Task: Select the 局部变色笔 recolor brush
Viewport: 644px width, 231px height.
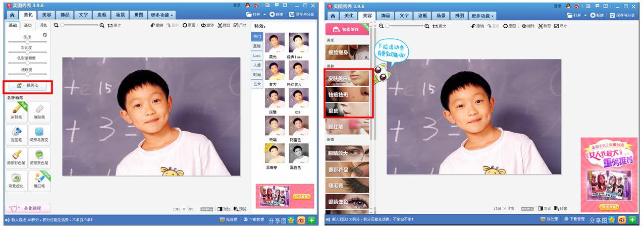Action: (x=39, y=157)
